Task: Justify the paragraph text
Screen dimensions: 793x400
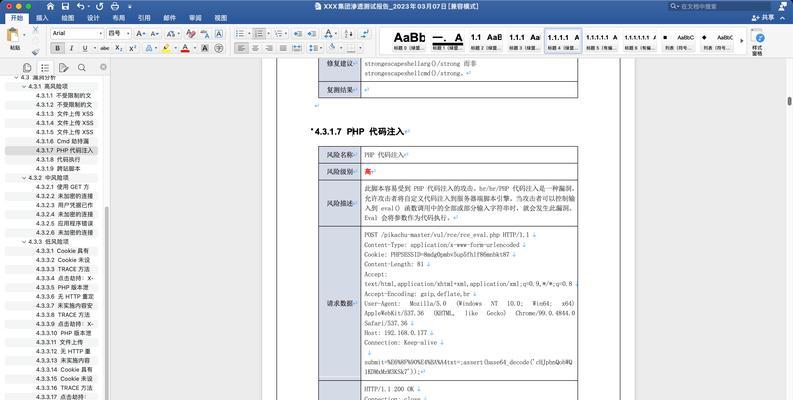Action: 283,48
